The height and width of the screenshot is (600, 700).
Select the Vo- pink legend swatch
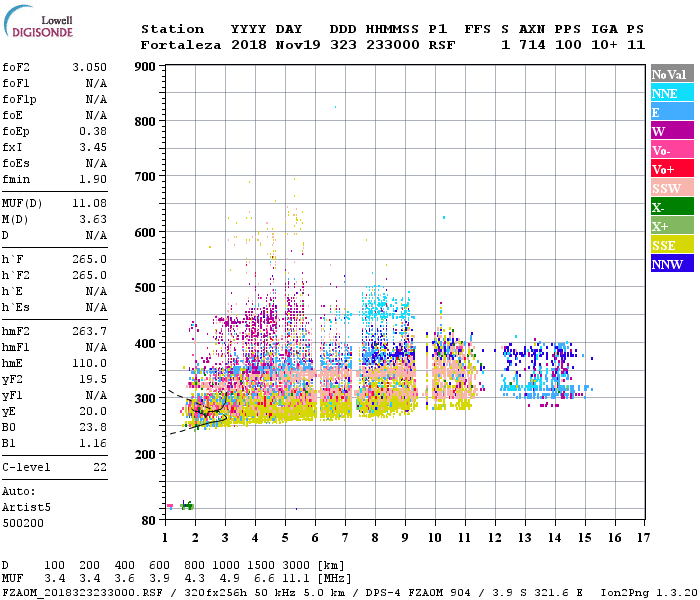(672, 150)
